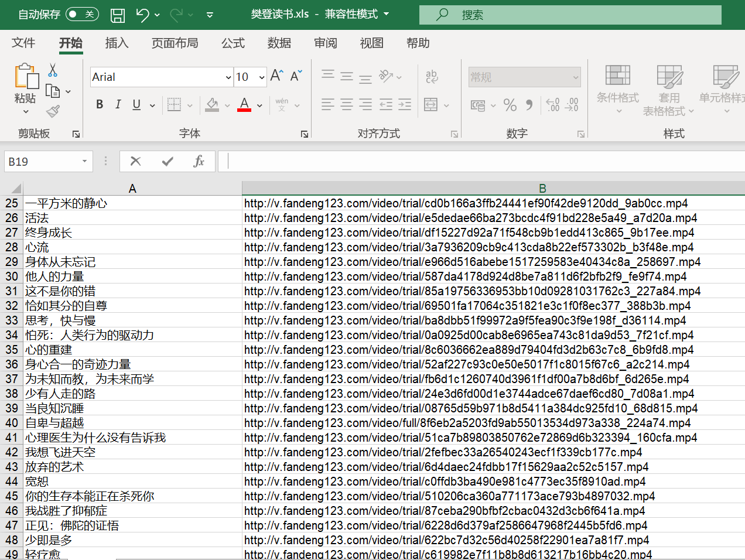Open the Clipboard pane launcher
This screenshot has height=560, width=745.
click(x=76, y=134)
